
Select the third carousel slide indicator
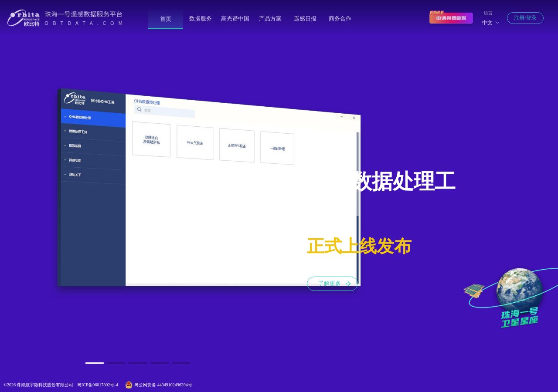(138, 363)
